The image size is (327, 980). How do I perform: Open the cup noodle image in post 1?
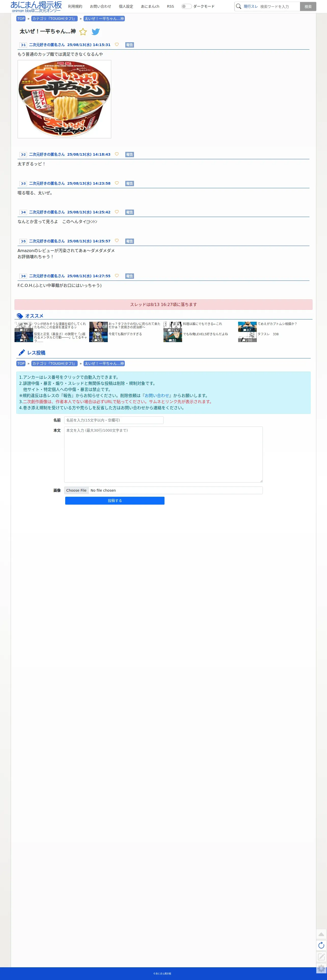pyautogui.click(x=64, y=99)
